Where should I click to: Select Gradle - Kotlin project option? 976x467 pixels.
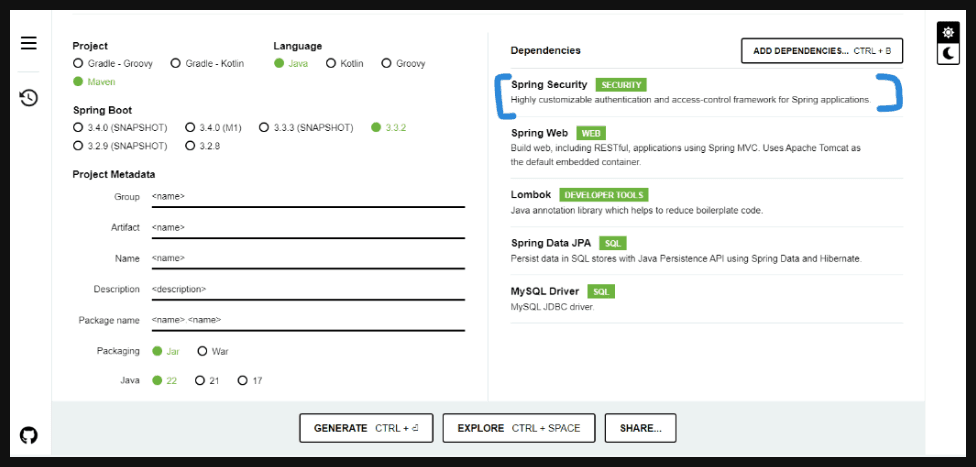click(207, 64)
